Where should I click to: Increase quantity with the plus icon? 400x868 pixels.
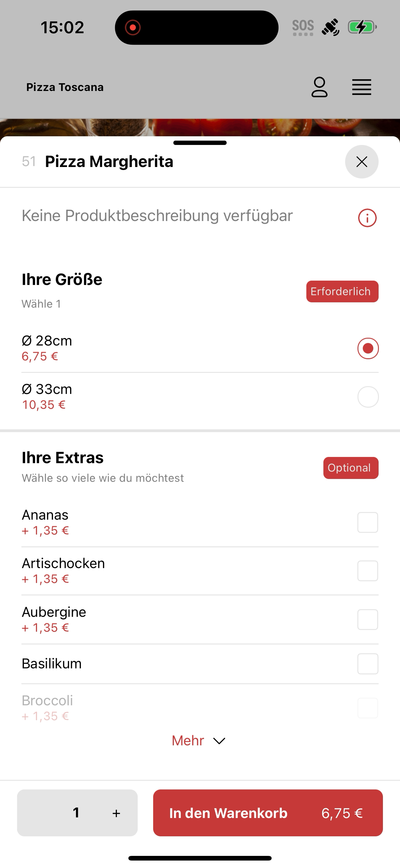(x=116, y=813)
